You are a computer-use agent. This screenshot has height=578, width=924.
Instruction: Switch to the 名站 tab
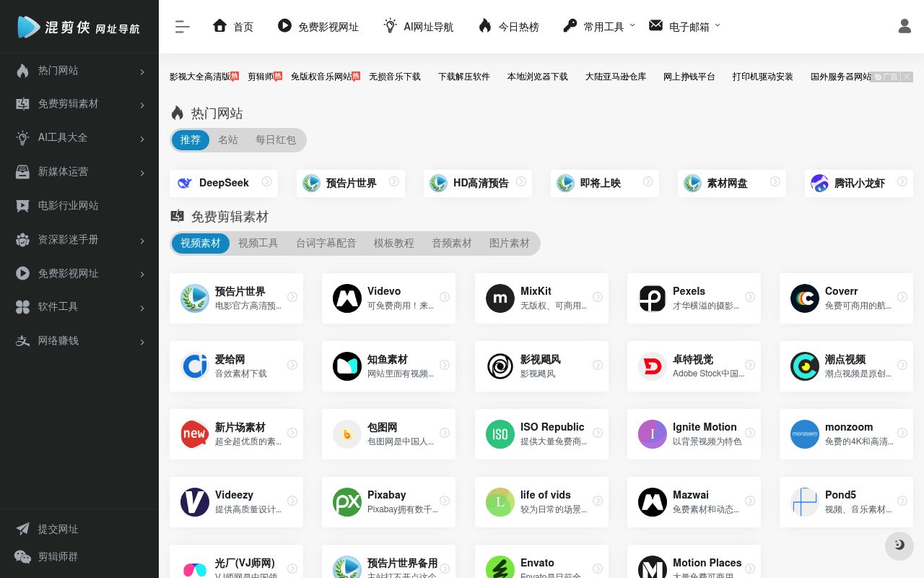tap(228, 140)
